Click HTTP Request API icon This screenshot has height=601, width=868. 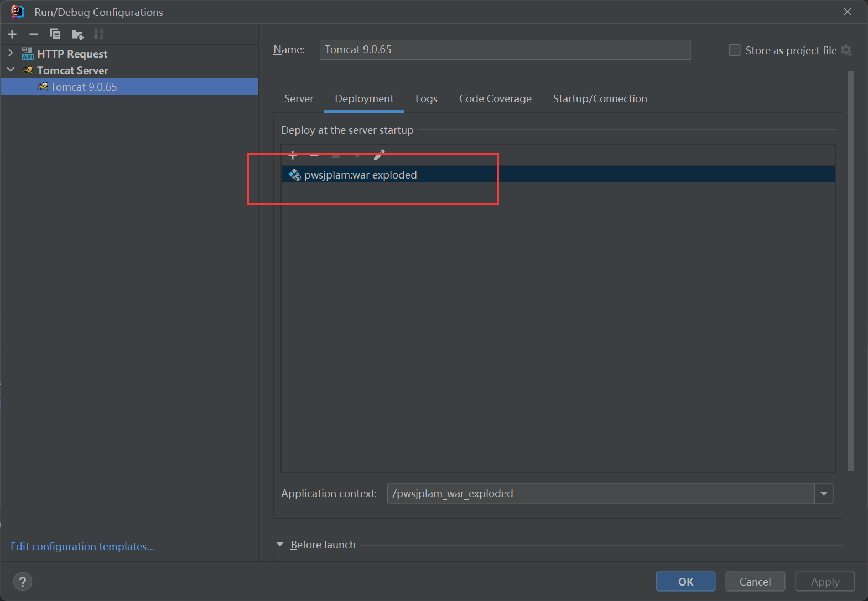pos(28,54)
